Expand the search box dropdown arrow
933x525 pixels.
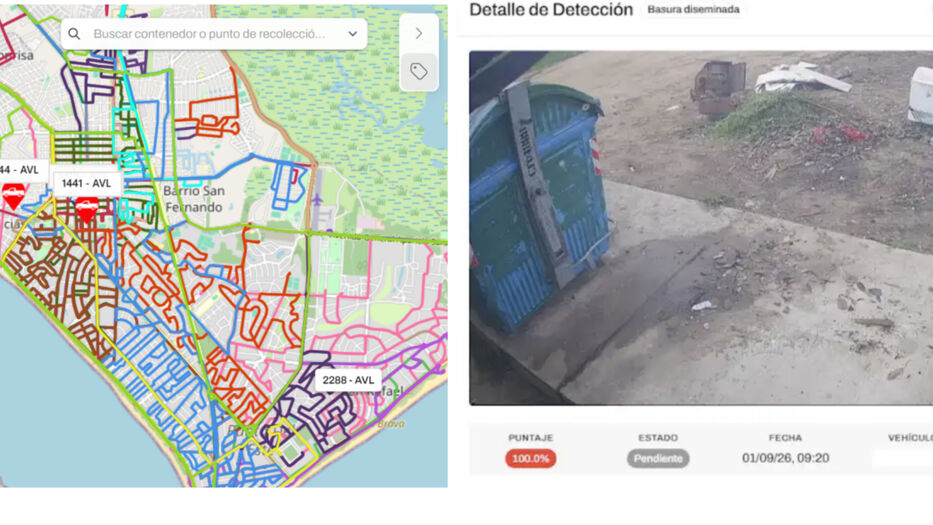(x=353, y=34)
